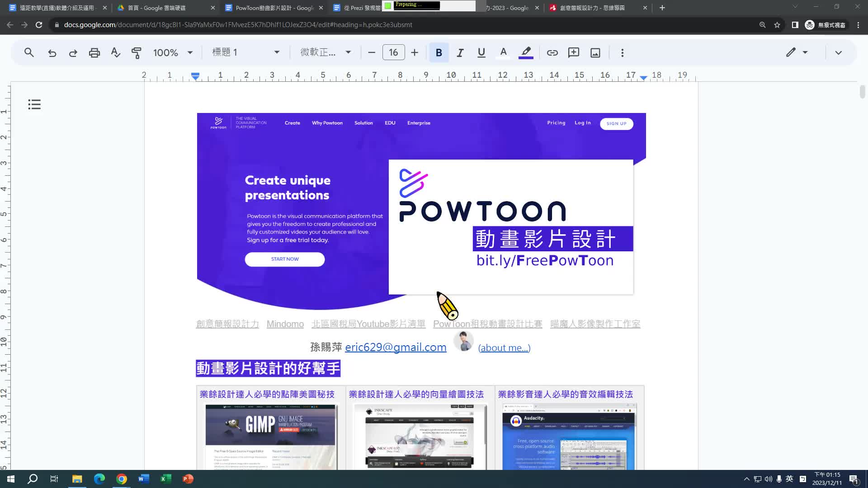Click the Inkscape screenshot thumbnail
Image resolution: width=868 pixels, height=488 pixels.
(x=420, y=436)
